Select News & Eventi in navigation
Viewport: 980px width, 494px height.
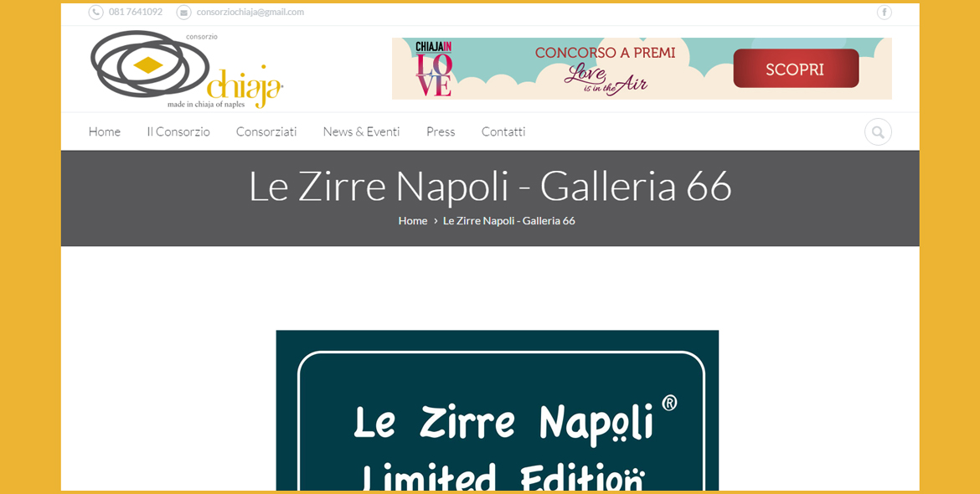(x=361, y=131)
